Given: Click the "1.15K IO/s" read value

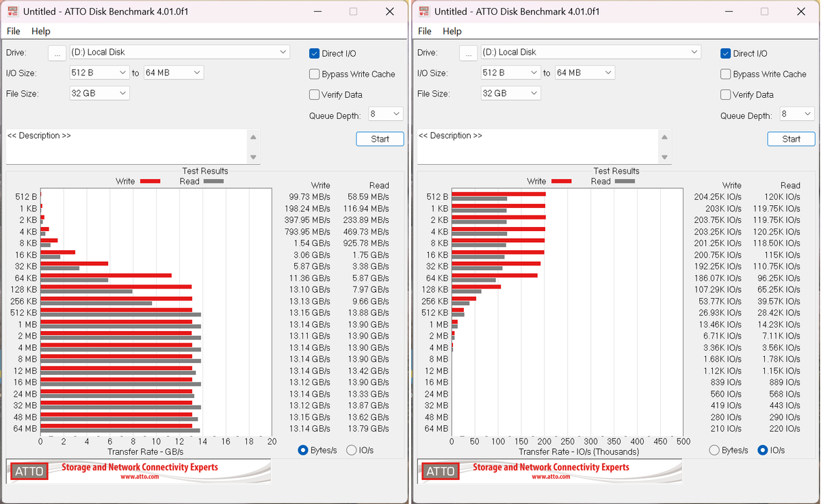Looking at the screenshot, I should 781,371.
